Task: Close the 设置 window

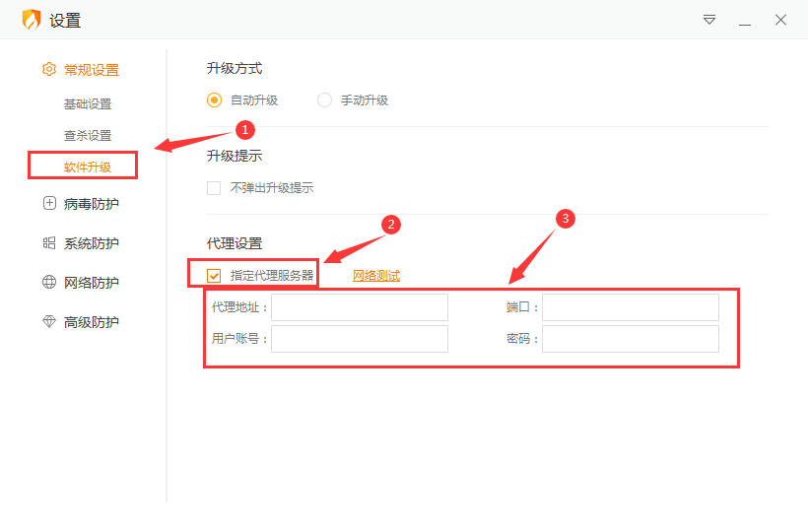Action: [780, 20]
